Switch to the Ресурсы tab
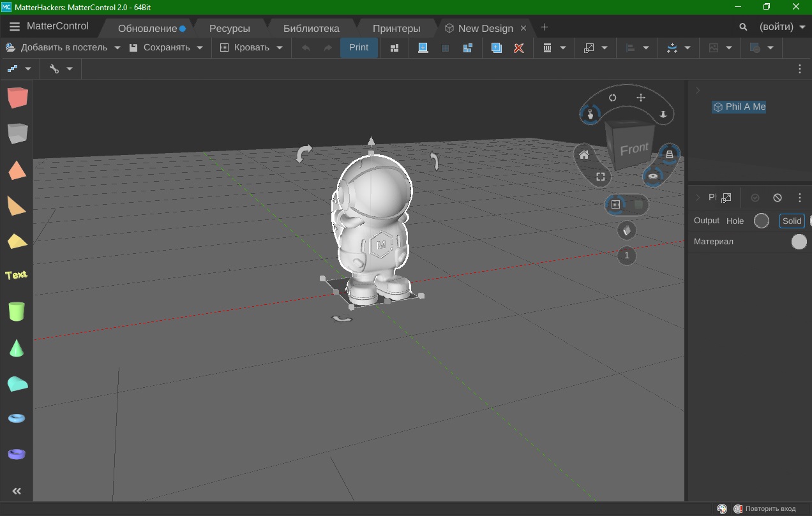The image size is (812, 516). [x=229, y=28]
